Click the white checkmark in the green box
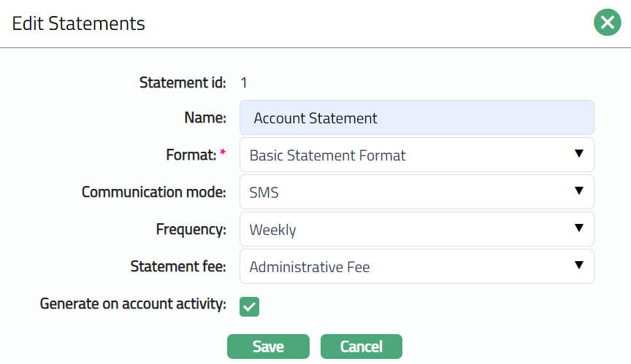Image resolution: width=631 pixels, height=364 pixels. 250,307
